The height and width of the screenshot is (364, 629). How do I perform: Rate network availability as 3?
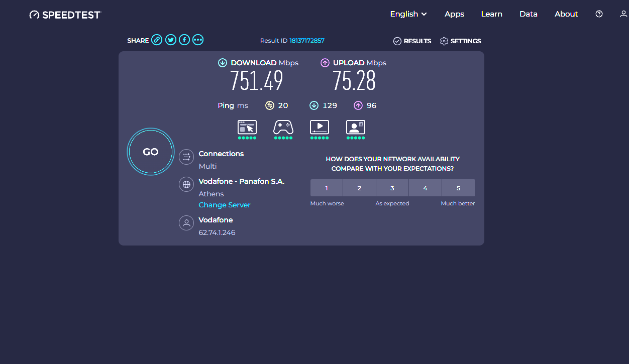coord(392,188)
